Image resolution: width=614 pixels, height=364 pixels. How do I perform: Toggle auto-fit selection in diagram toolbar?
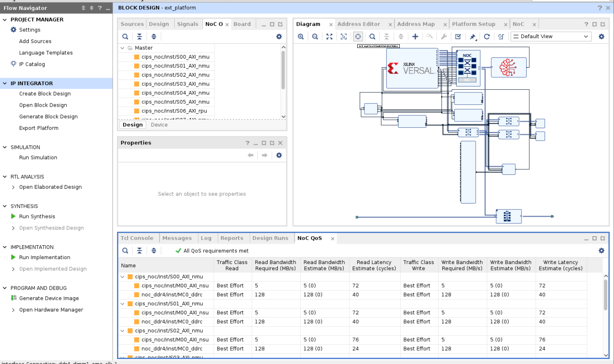click(x=358, y=37)
